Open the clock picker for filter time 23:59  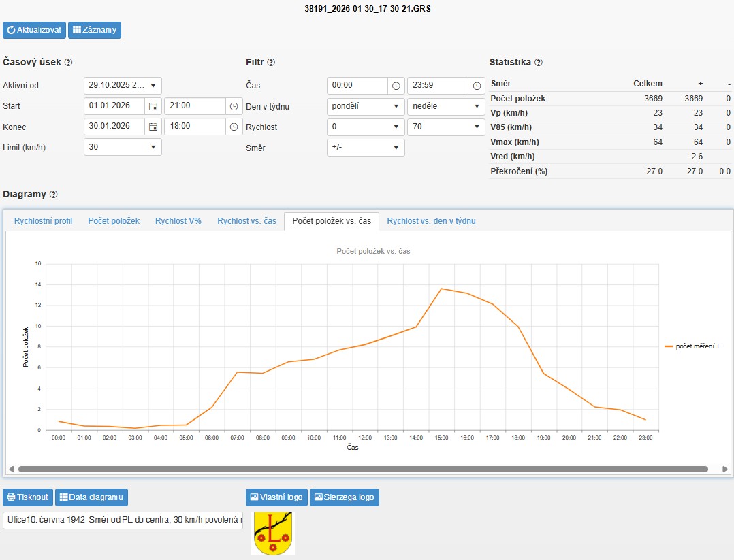tap(477, 86)
